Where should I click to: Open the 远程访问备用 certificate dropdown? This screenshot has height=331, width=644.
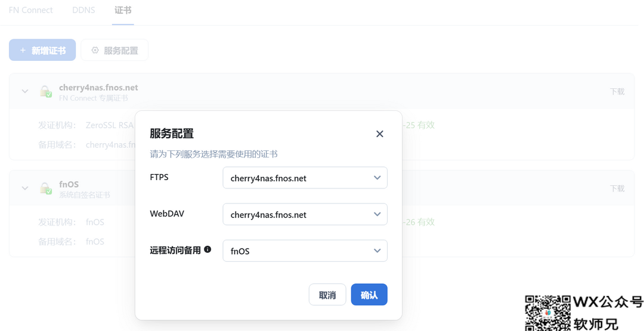pyautogui.click(x=305, y=251)
